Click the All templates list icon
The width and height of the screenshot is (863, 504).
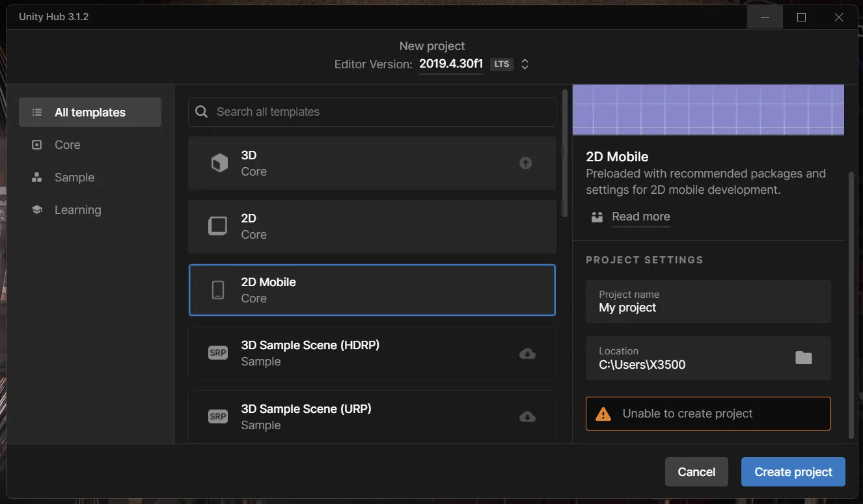[37, 112]
